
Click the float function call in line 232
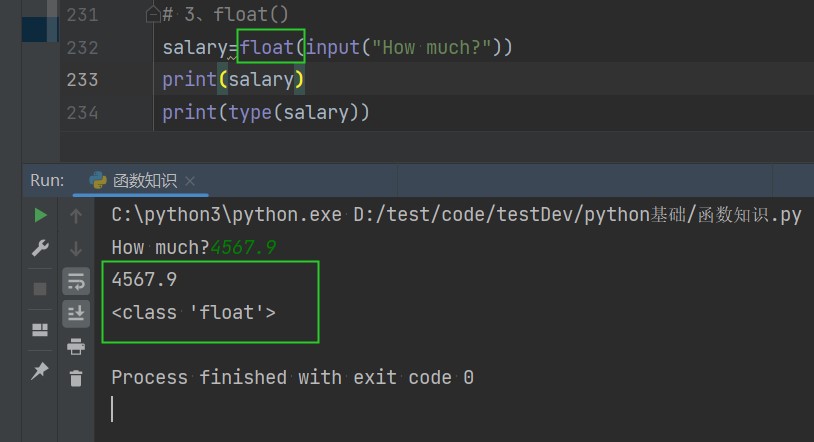268,47
